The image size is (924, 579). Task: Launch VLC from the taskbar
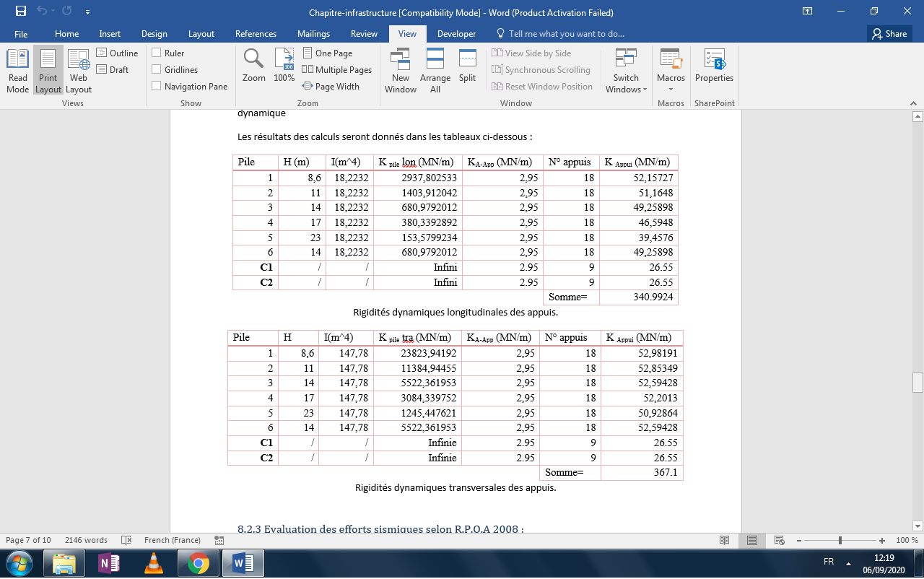153,562
